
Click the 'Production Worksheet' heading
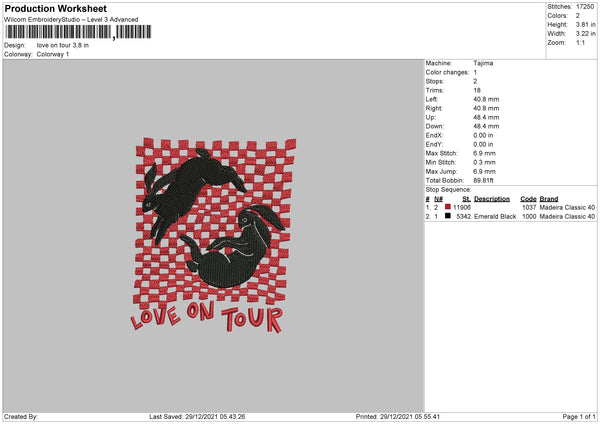tap(55, 8)
